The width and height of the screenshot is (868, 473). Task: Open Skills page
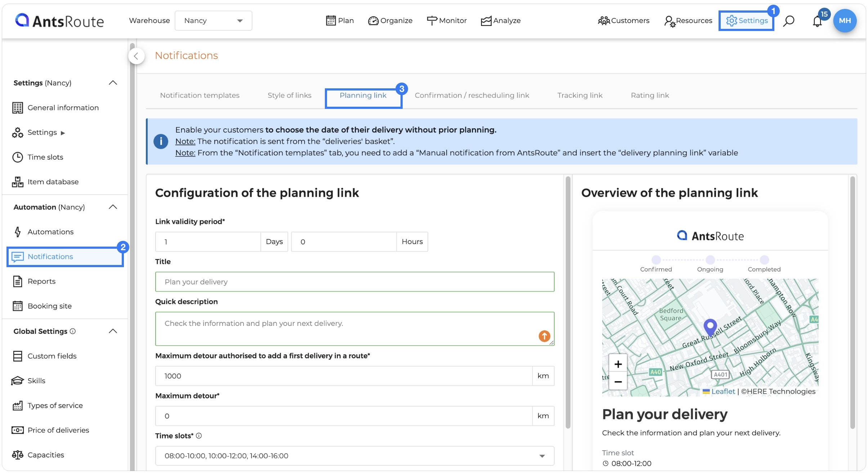28,381
